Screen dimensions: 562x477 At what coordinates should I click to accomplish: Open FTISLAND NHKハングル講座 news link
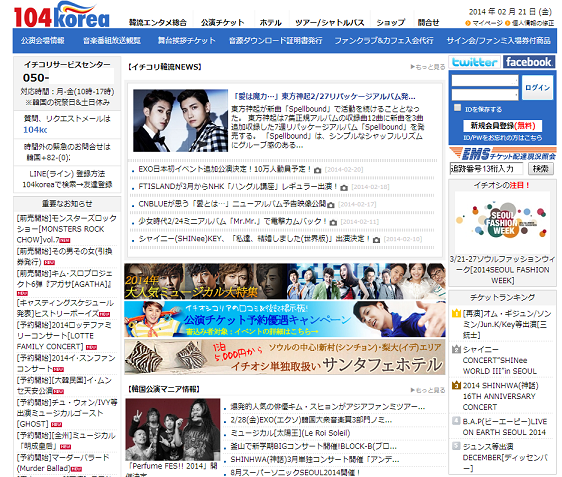(238, 186)
